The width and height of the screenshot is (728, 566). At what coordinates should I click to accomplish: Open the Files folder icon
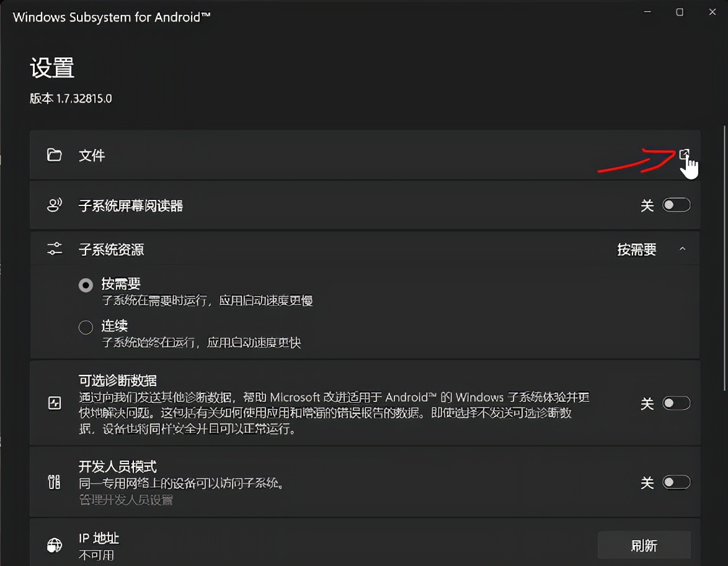point(55,155)
